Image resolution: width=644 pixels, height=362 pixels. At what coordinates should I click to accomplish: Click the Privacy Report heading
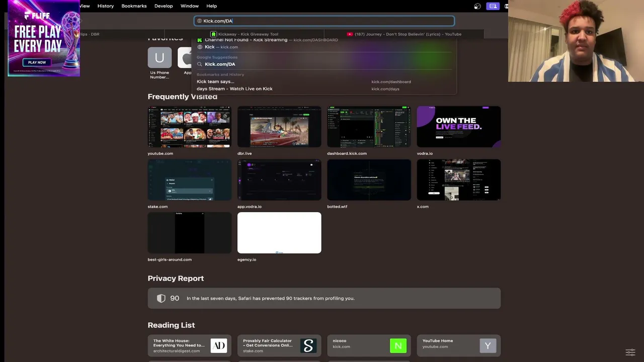tap(176, 279)
